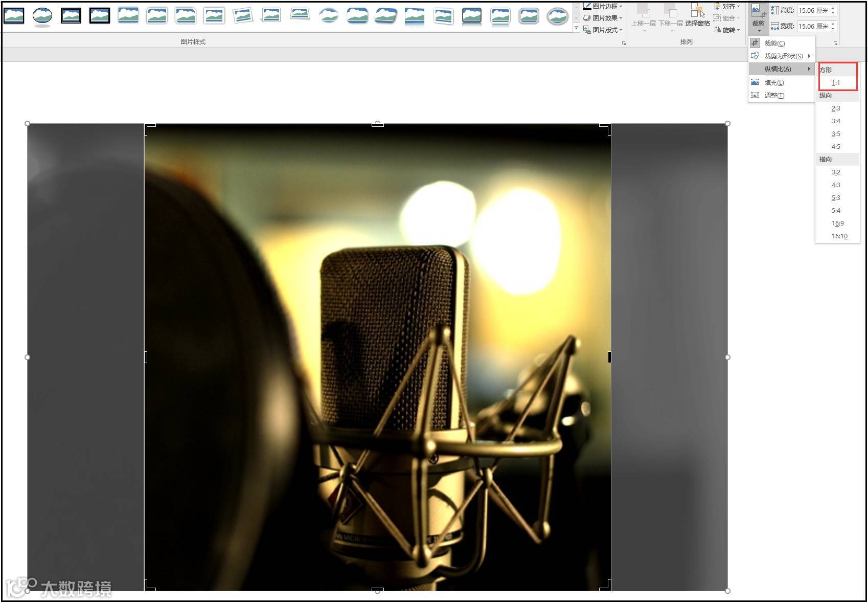This screenshot has width=868, height=603.
Task: Select the 纵横比(A) menu entry
Action: click(x=782, y=69)
